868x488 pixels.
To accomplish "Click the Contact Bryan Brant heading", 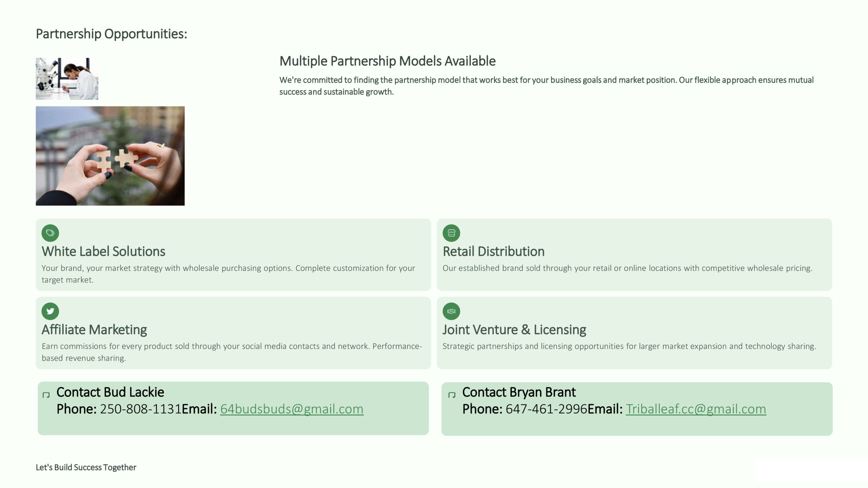I will [519, 392].
